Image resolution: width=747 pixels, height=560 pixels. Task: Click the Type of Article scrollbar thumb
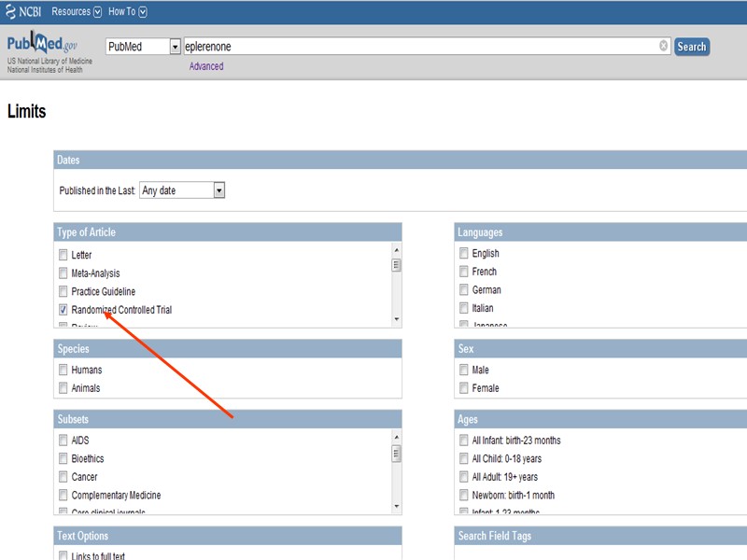[x=396, y=265]
